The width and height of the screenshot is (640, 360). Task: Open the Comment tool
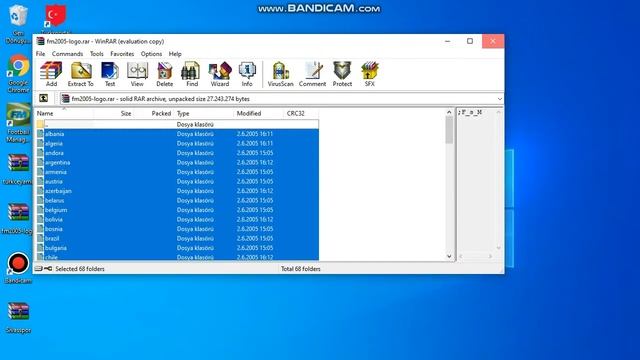312,74
